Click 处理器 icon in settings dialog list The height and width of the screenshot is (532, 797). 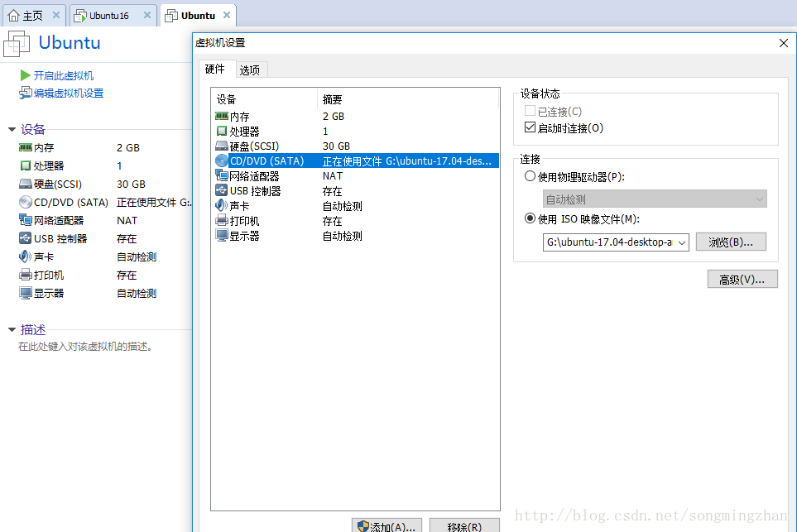pyautogui.click(x=222, y=131)
